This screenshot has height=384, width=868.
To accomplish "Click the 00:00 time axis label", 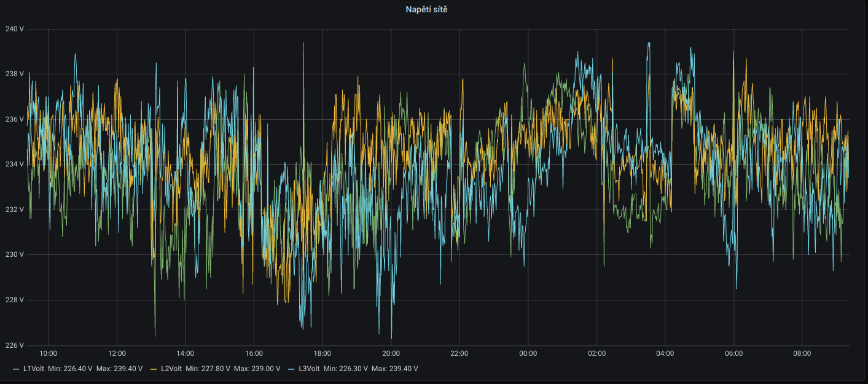I will point(528,353).
